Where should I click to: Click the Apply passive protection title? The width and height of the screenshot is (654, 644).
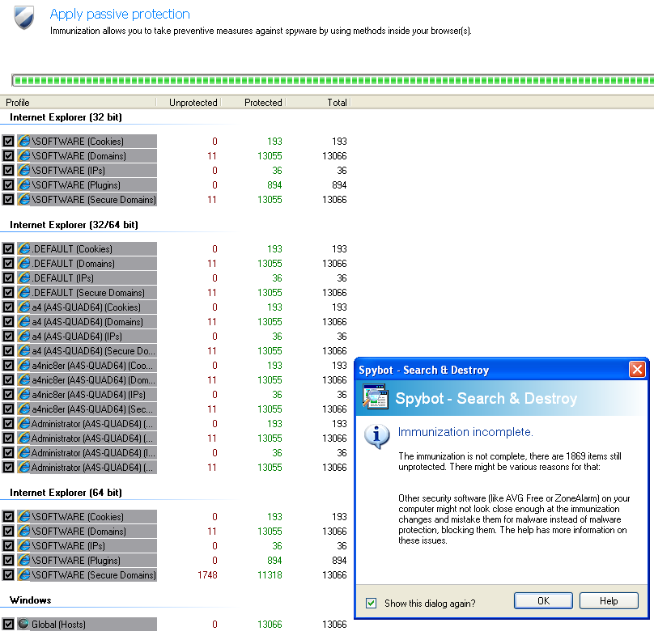click(120, 15)
